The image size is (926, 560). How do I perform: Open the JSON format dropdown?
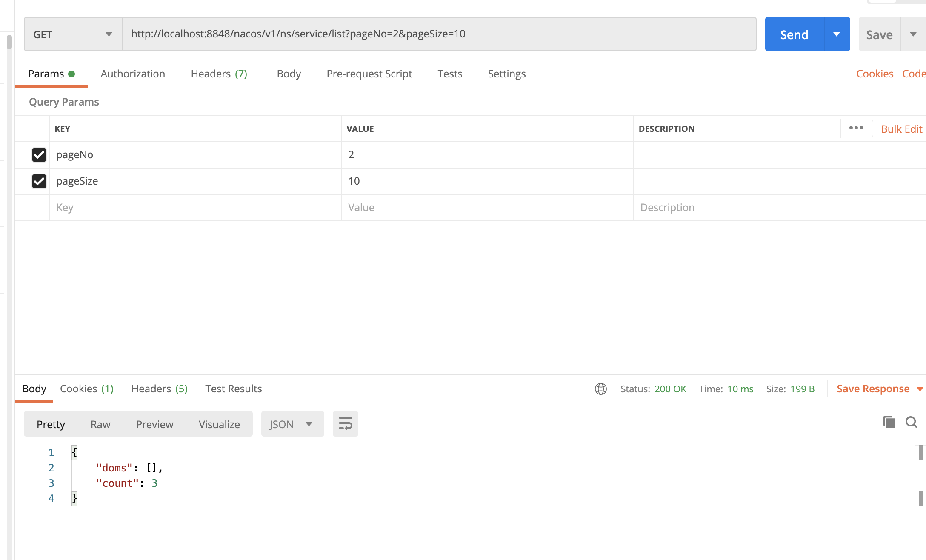[x=292, y=424]
